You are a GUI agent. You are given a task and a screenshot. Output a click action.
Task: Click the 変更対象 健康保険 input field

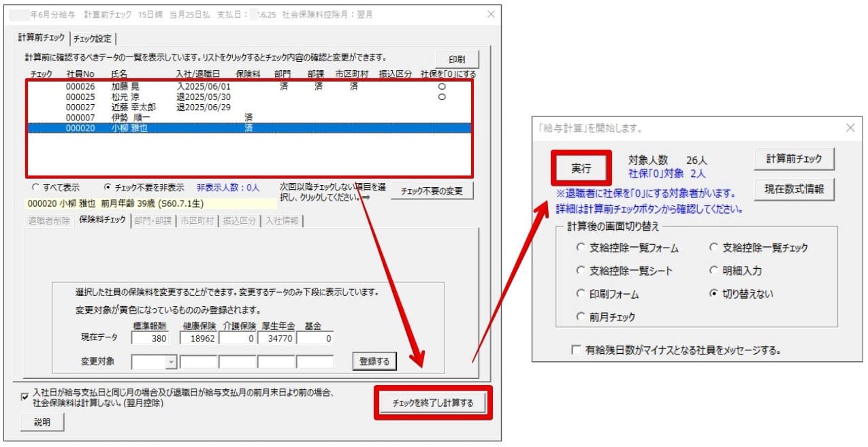coord(199,362)
